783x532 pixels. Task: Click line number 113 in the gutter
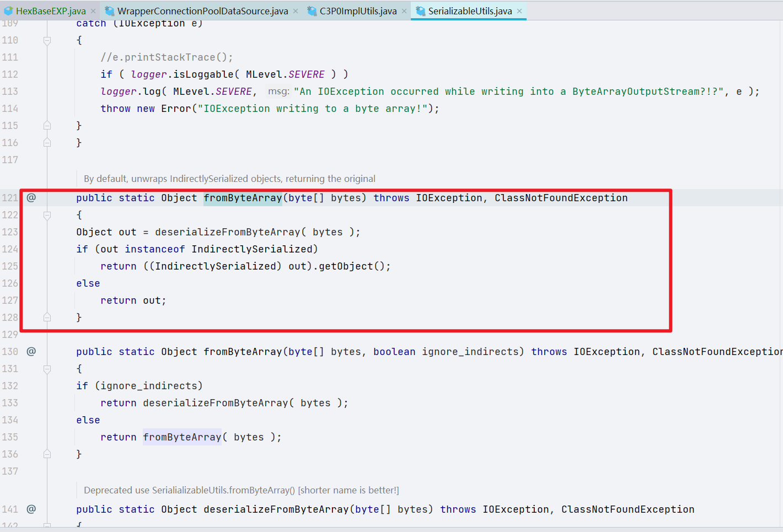tap(10, 92)
